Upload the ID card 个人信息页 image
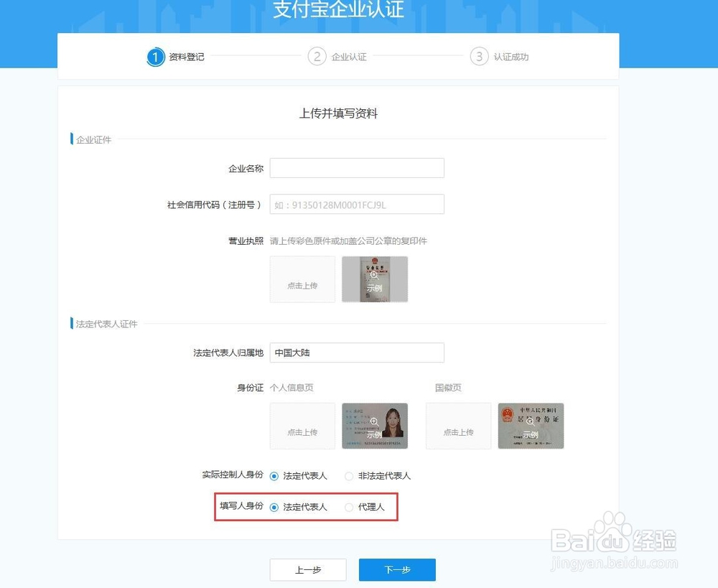 click(x=302, y=426)
